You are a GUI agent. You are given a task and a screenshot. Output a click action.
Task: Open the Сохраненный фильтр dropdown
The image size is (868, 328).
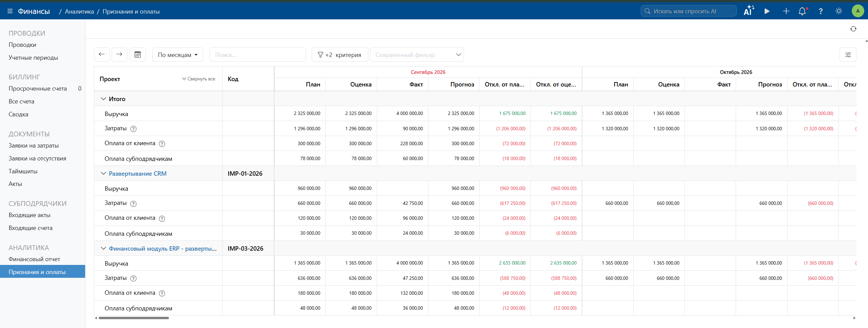click(x=417, y=55)
